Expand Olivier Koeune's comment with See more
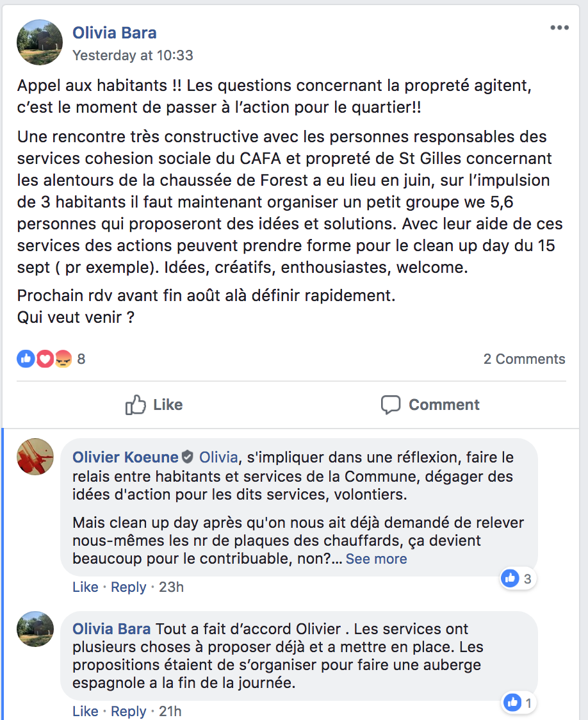This screenshot has width=588, height=720. [377, 559]
